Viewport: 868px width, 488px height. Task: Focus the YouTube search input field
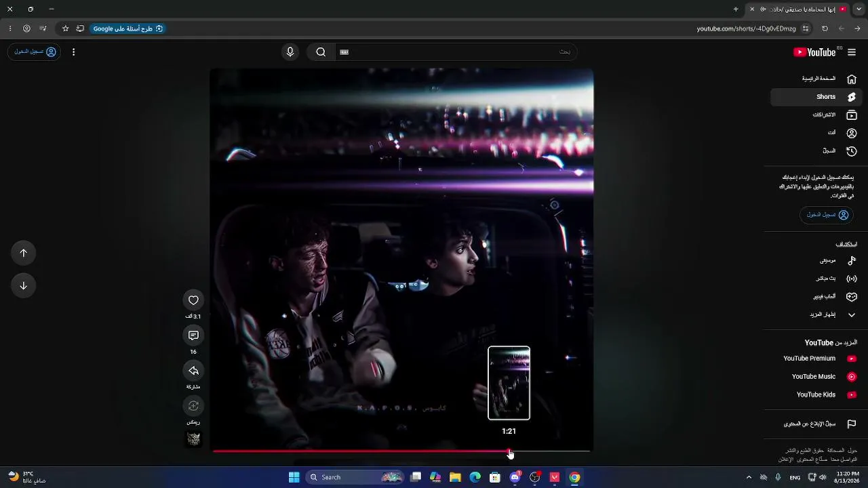[456, 52]
